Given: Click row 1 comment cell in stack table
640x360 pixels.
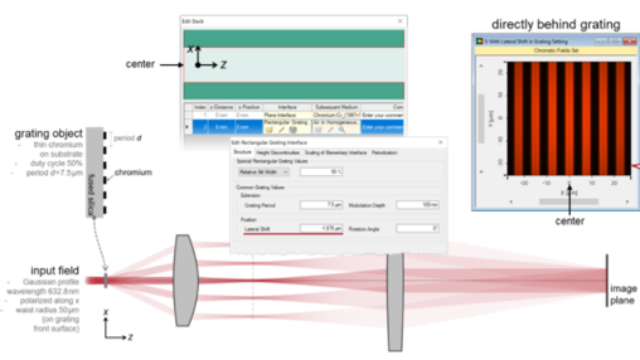Looking at the screenshot, I should (x=382, y=116).
